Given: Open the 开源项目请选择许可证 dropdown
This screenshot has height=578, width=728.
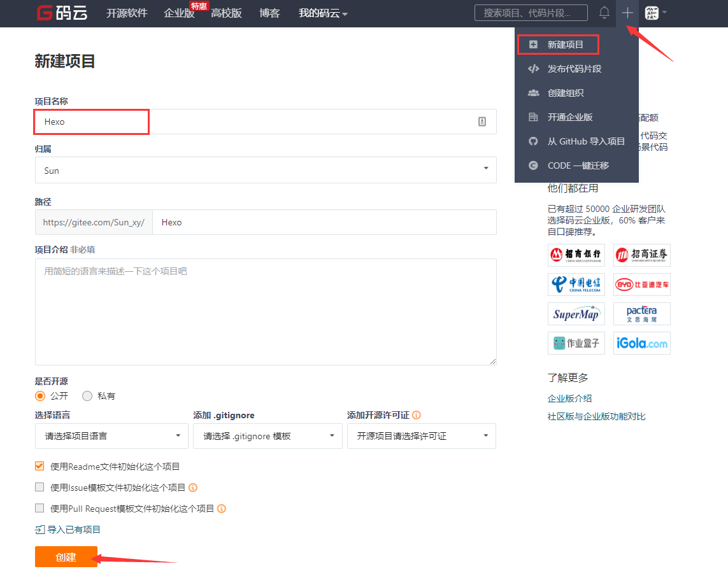Looking at the screenshot, I should coord(422,436).
